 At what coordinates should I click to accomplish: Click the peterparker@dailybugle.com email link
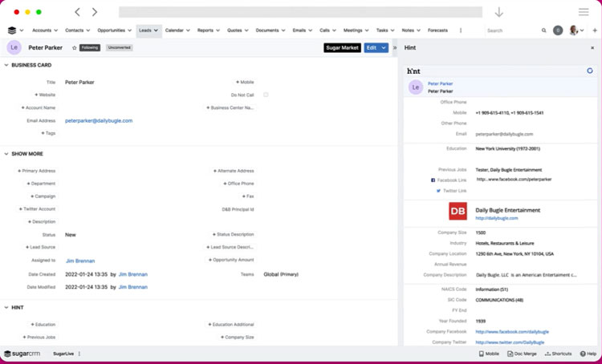(99, 120)
